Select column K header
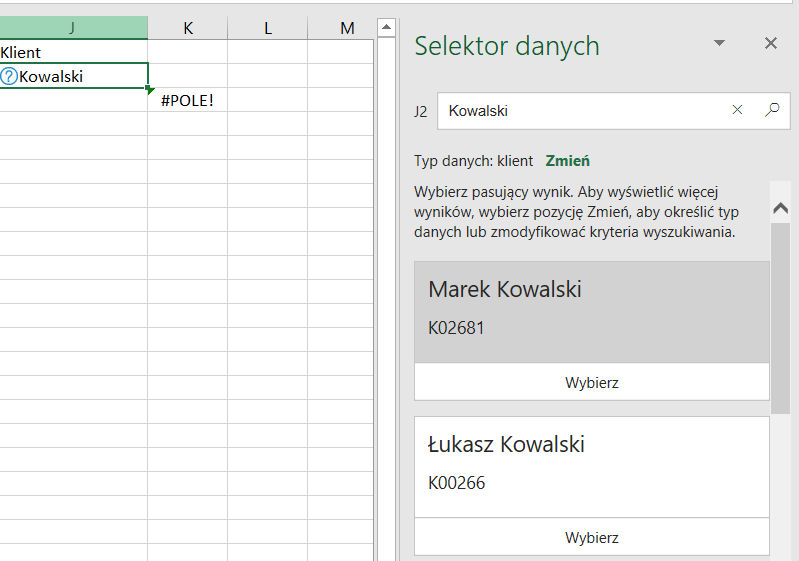799x561 pixels. pyautogui.click(x=188, y=28)
